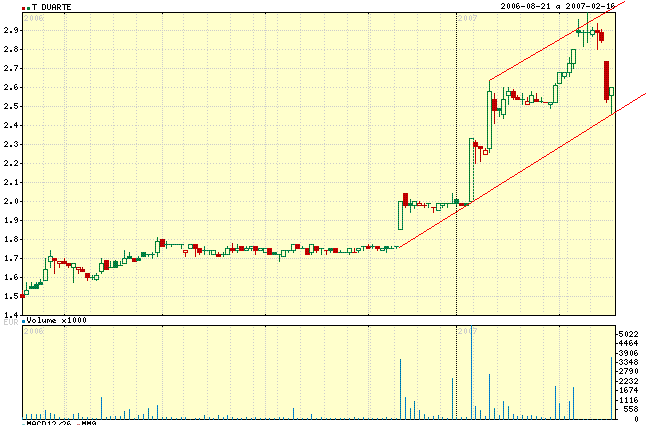
Task: Click the 1.9 price axis label
Action: pyautogui.click(x=10, y=220)
